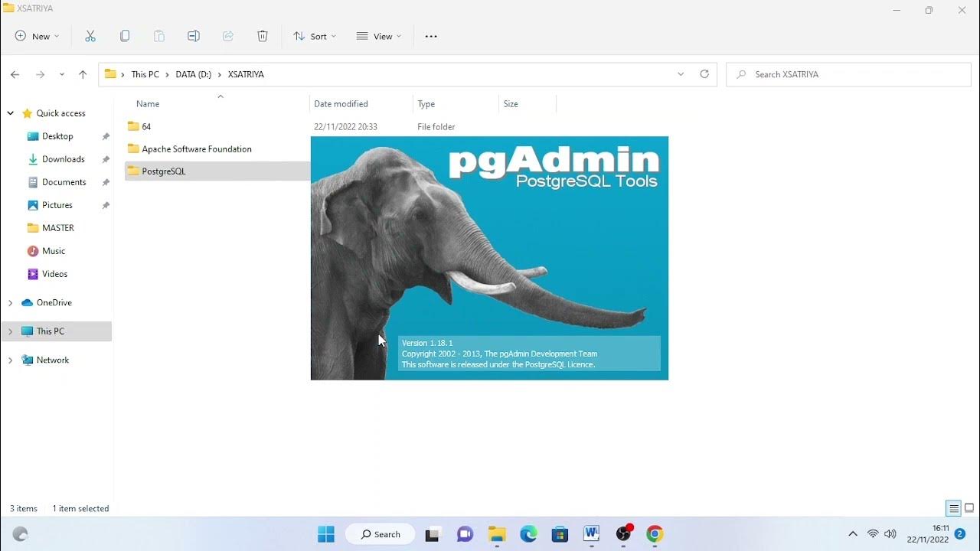
Task: Select the MASTER folder in sidebar
Action: click(x=57, y=228)
